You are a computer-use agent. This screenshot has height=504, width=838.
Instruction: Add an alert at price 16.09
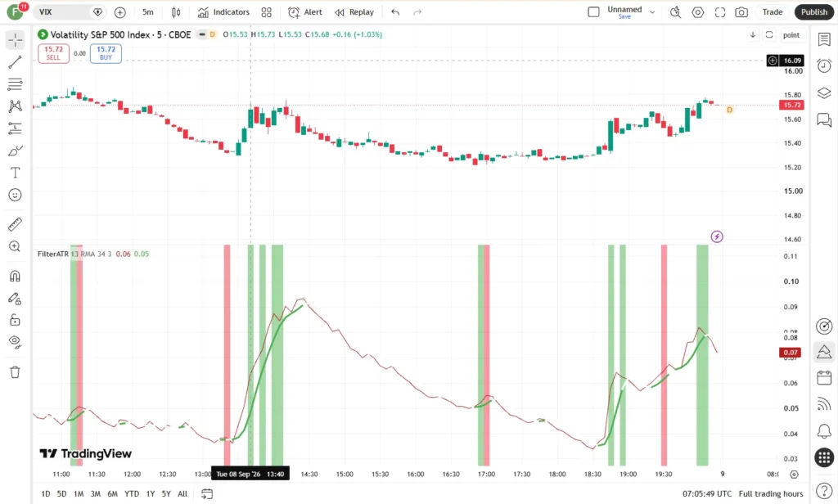(773, 61)
